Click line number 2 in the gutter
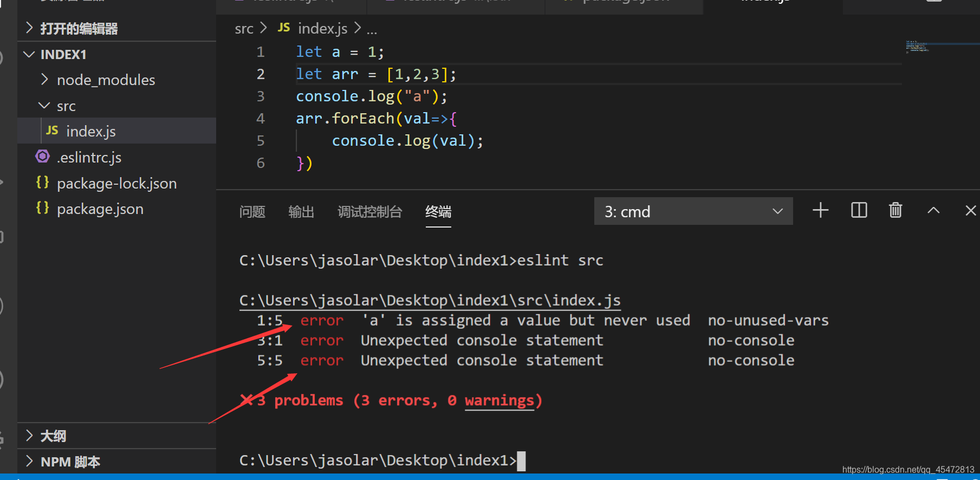The width and height of the screenshot is (980, 480). pos(261,74)
